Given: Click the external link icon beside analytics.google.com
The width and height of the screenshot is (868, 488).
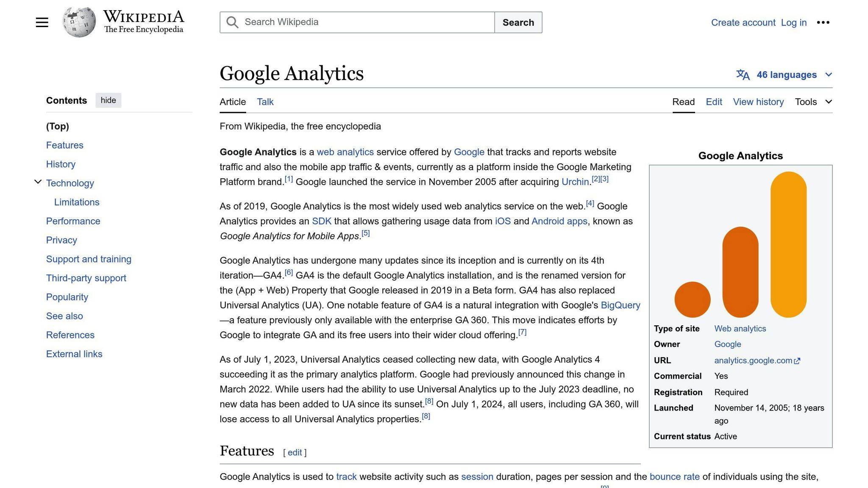Looking at the screenshot, I should pyautogui.click(x=797, y=361).
